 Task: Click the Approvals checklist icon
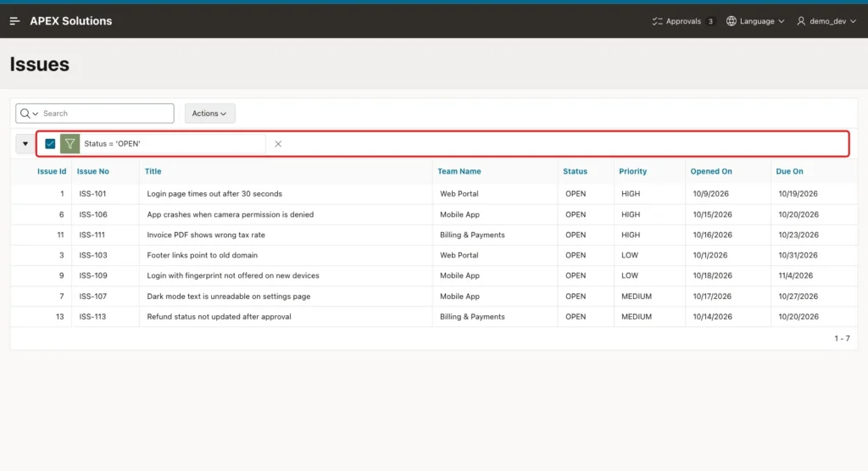pos(657,21)
